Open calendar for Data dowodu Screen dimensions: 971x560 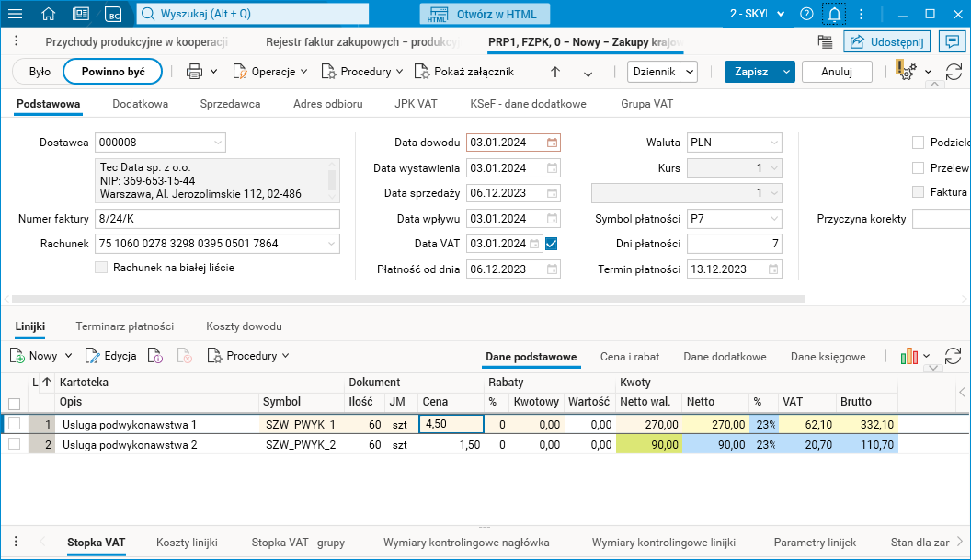coord(553,143)
